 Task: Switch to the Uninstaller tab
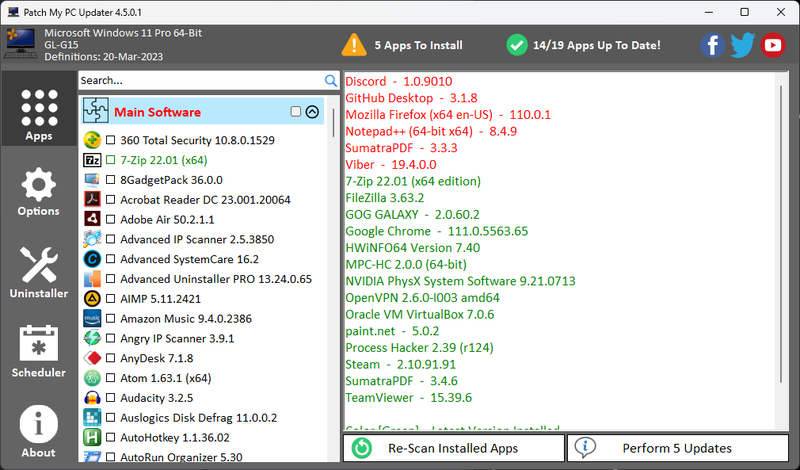click(x=38, y=273)
